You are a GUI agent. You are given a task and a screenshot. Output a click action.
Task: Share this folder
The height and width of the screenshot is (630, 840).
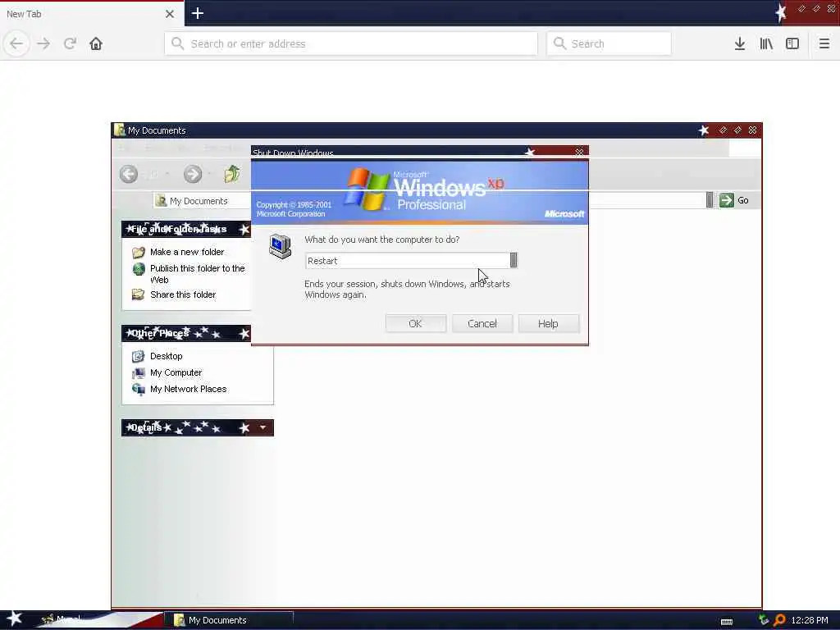(183, 294)
